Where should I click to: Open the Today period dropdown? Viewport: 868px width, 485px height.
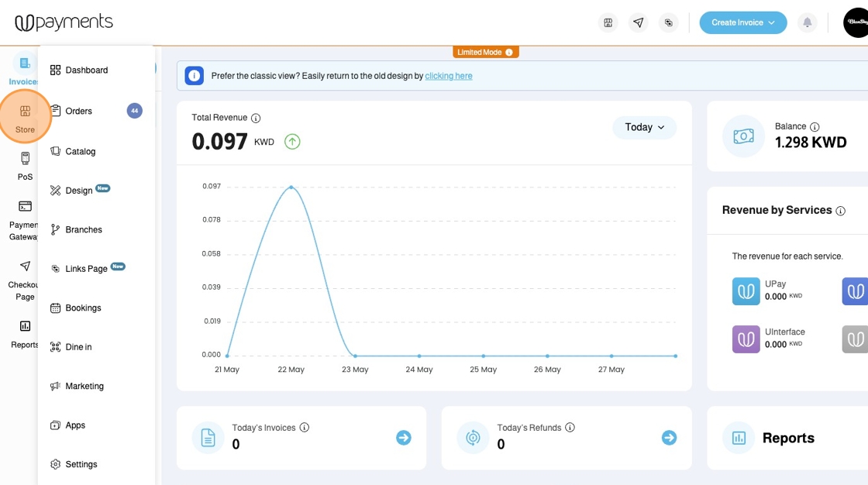(644, 127)
